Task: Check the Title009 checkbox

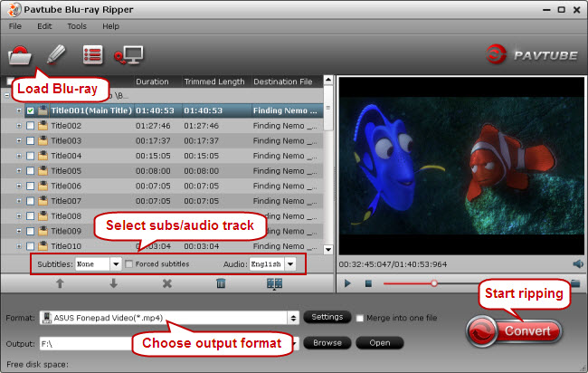Action: coord(31,231)
